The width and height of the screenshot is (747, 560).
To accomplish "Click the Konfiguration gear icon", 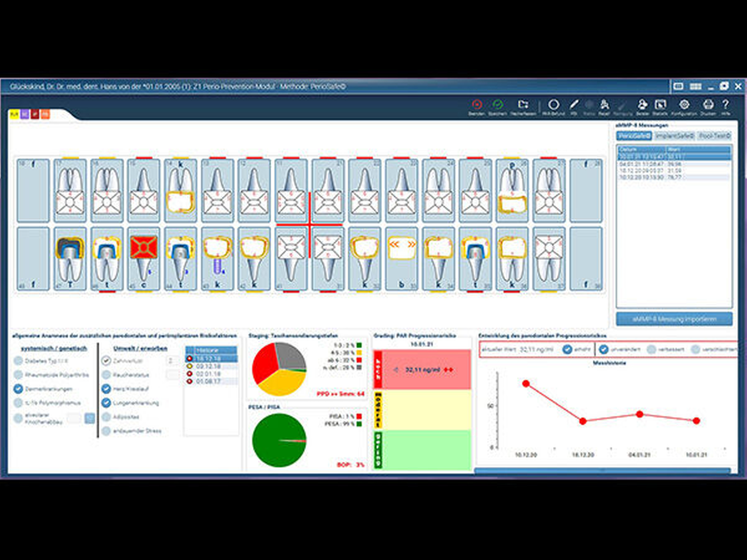I will pos(684,105).
